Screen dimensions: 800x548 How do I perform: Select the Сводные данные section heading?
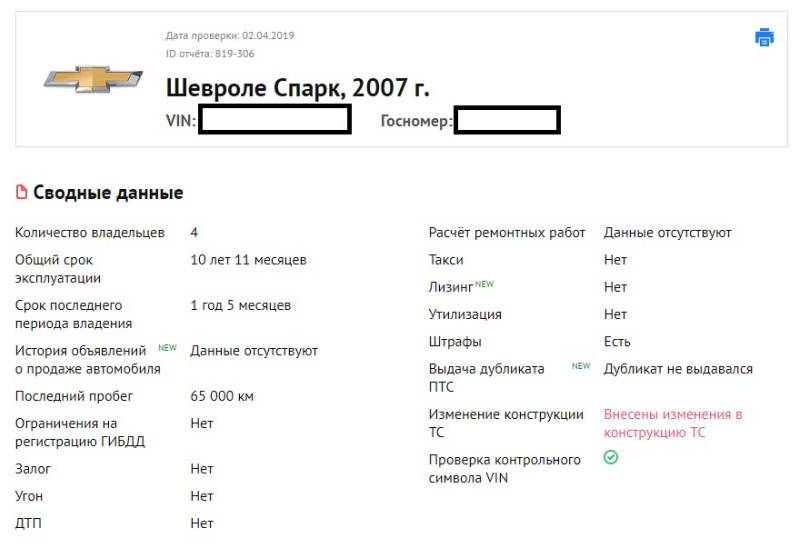pyautogui.click(x=108, y=193)
